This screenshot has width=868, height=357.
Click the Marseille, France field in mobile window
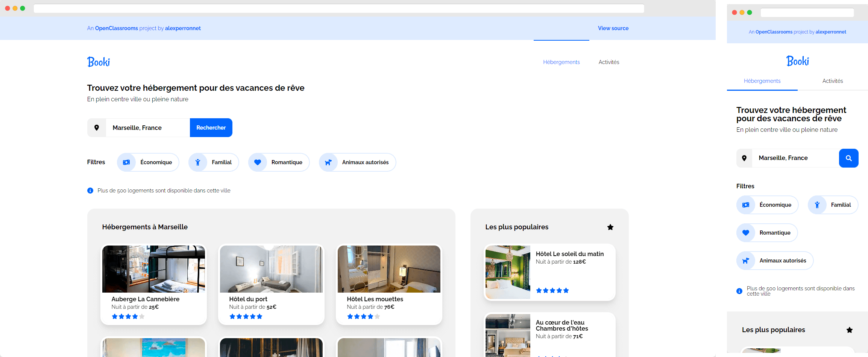(795, 158)
